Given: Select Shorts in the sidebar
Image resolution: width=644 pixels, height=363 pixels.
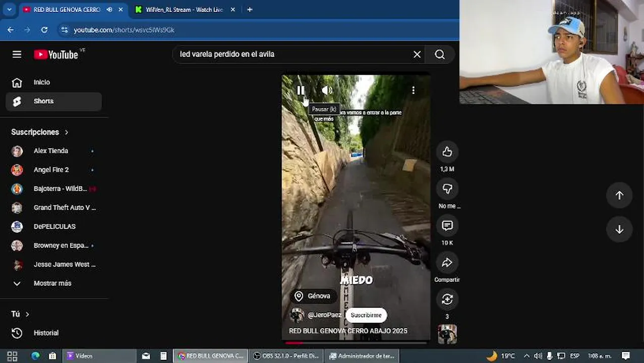Looking at the screenshot, I should (x=54, y=101).
